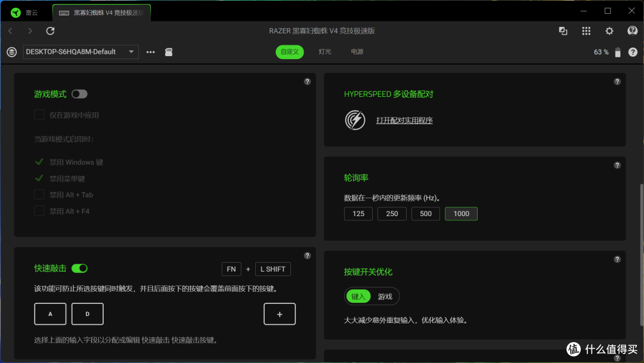The height and width of the screenshot is (363, 644).
Task: Select the 黑寡妇蜘蛛 V4 device tab
Action: [102, 13]
